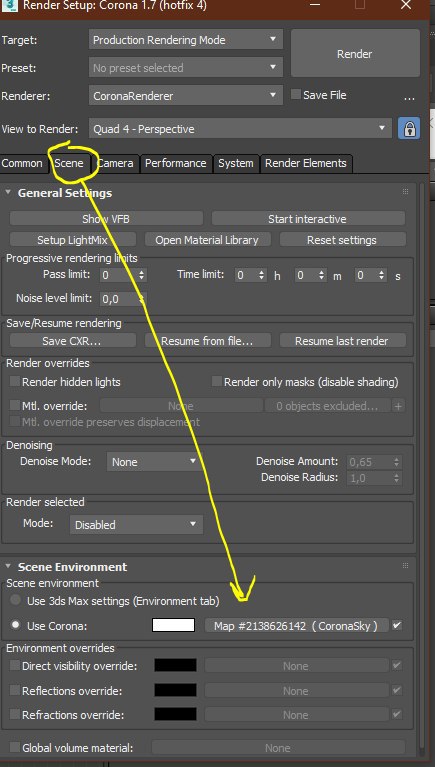Click the Time limit seconds field
The height and width of the screenshot is (767, 435).
366,275
